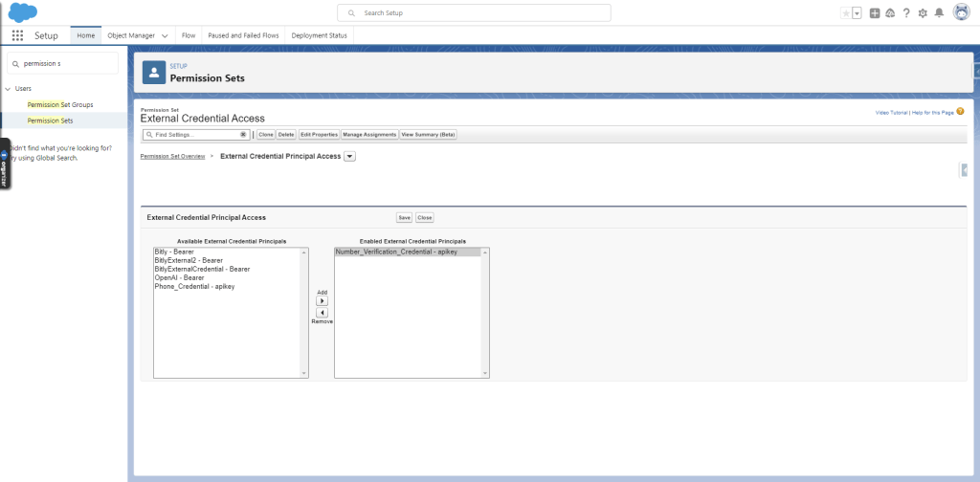The height and width of the screenshot is (482, 980).
Task: Switch to the Home tab
Action: pyautogui.click(x=85, y=35)
